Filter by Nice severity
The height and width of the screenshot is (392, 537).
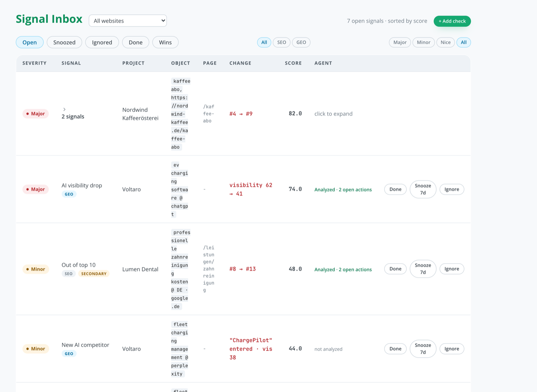446,42
